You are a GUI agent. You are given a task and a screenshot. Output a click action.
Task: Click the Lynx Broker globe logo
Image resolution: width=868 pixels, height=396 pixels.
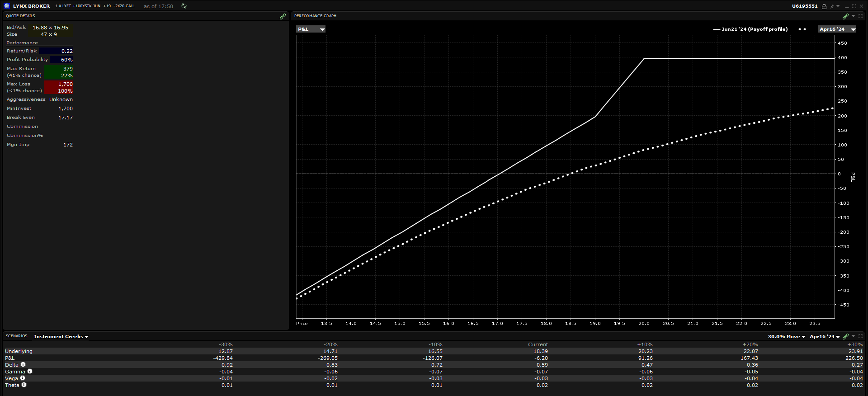pos(7,6)
